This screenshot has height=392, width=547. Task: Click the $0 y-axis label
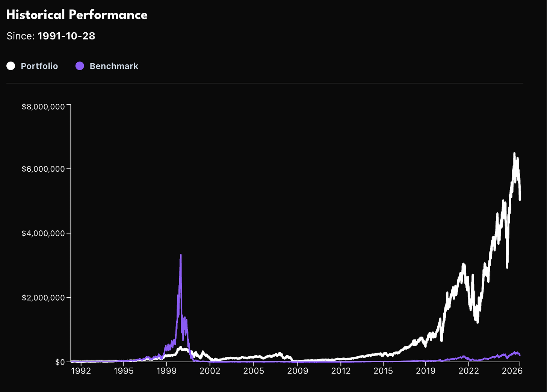point(60,362)
